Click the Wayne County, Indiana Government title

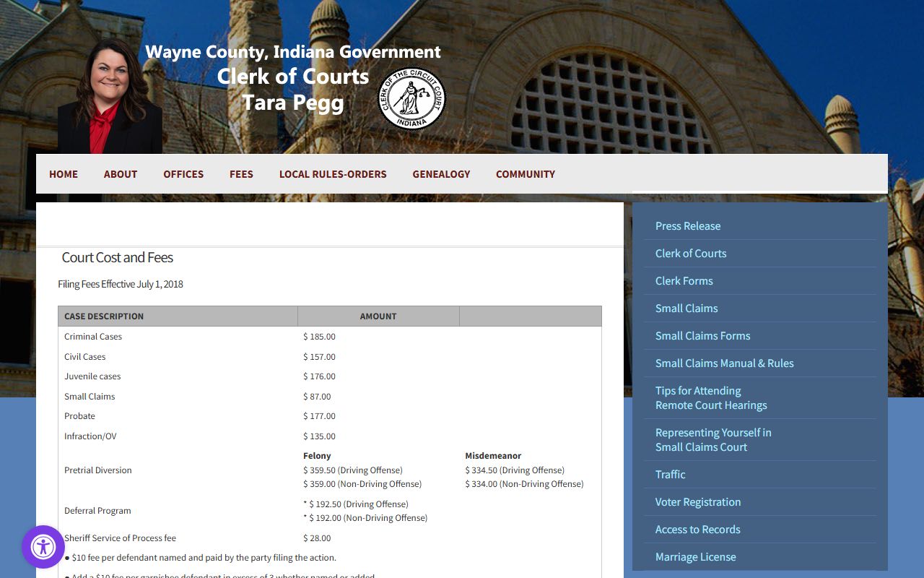(x=293, y=52)
